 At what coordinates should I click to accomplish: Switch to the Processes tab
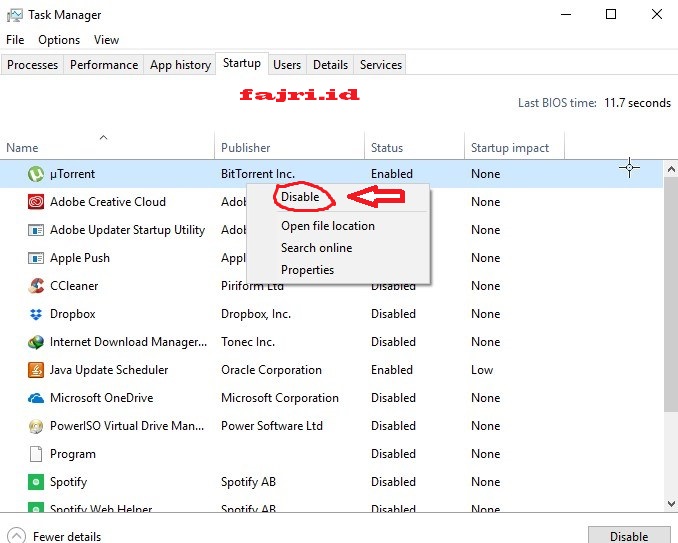coord(32,65)
